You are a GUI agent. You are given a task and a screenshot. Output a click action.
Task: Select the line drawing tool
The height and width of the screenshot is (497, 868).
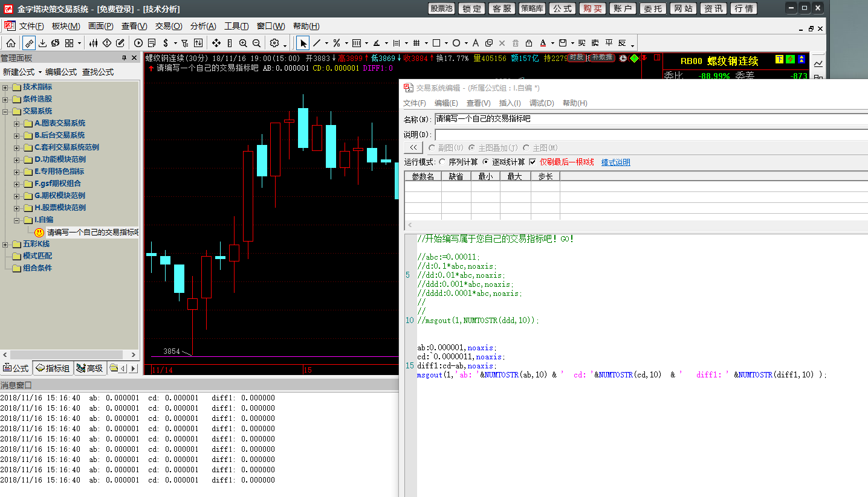317,43
